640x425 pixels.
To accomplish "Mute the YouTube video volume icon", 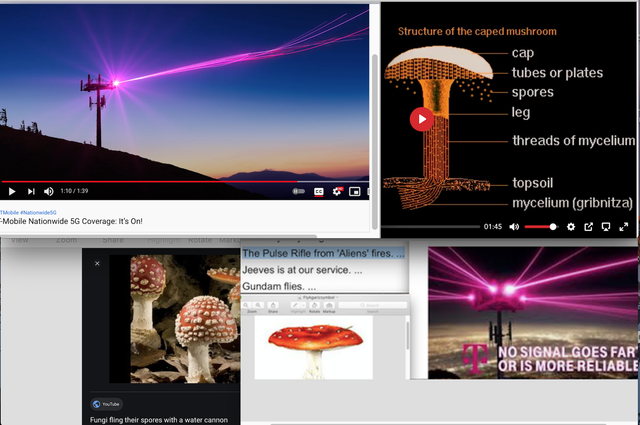I will point(49,191).
